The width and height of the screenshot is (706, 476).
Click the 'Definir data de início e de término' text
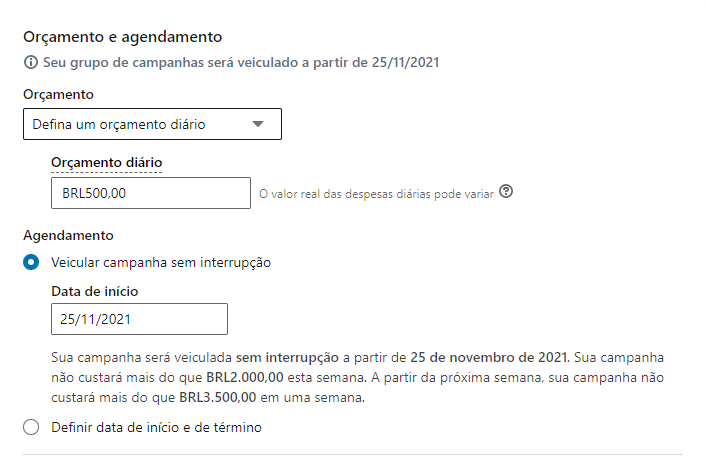(157, 428)
